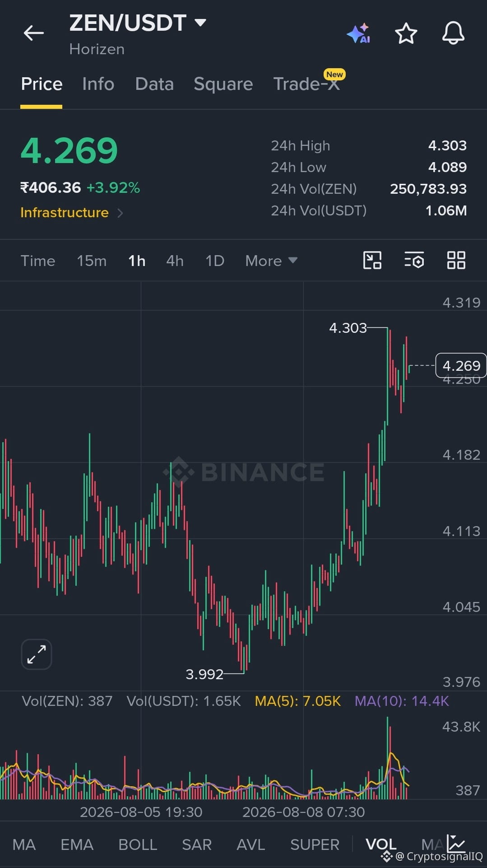Tap the 2026-08-08 07:30 date label
This screenshot has height=868, width=487.
pyautogui.click(x=303, y=812)
